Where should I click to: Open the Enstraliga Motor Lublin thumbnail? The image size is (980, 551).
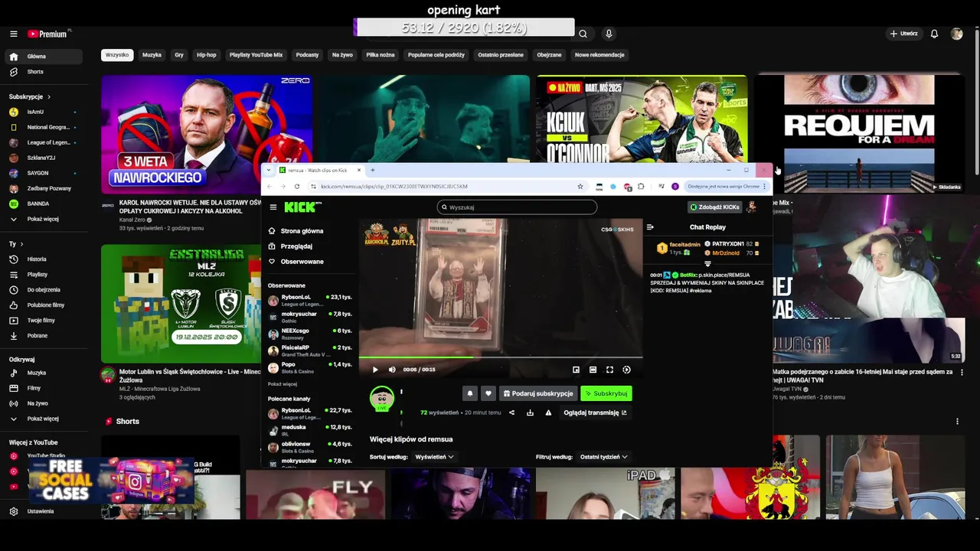[181, 304]
